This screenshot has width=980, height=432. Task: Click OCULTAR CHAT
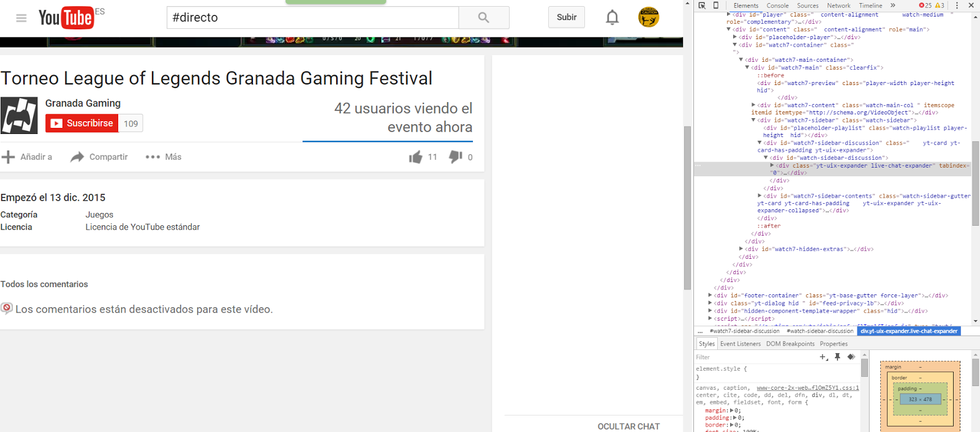coord(628,426)
